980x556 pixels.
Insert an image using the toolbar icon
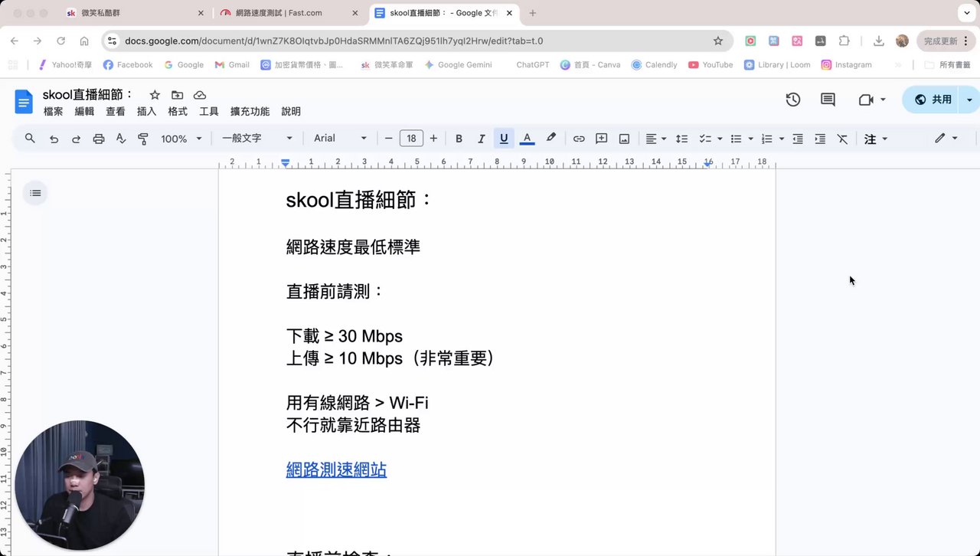click(624, 139)
